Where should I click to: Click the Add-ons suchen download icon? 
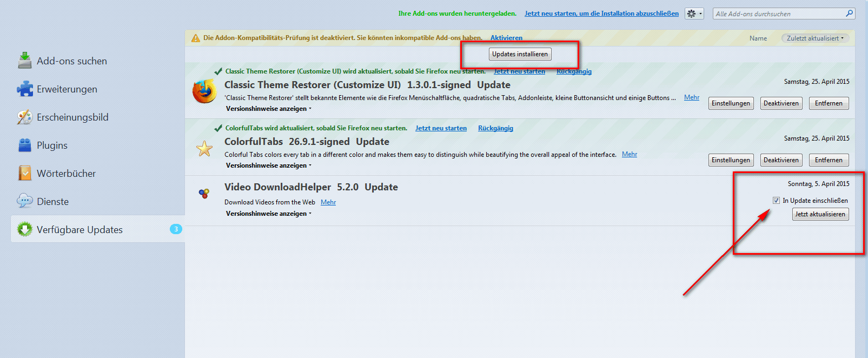(x=25, y=61)
